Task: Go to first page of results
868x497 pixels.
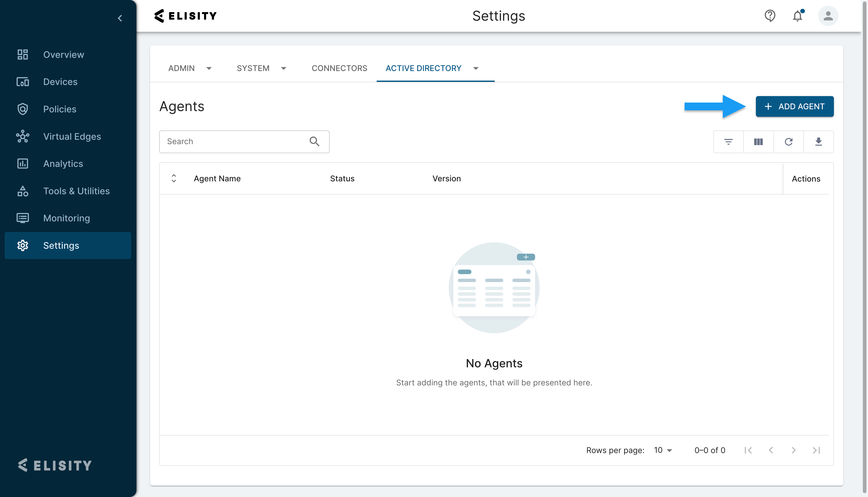Action: click(x=748, y=451)
